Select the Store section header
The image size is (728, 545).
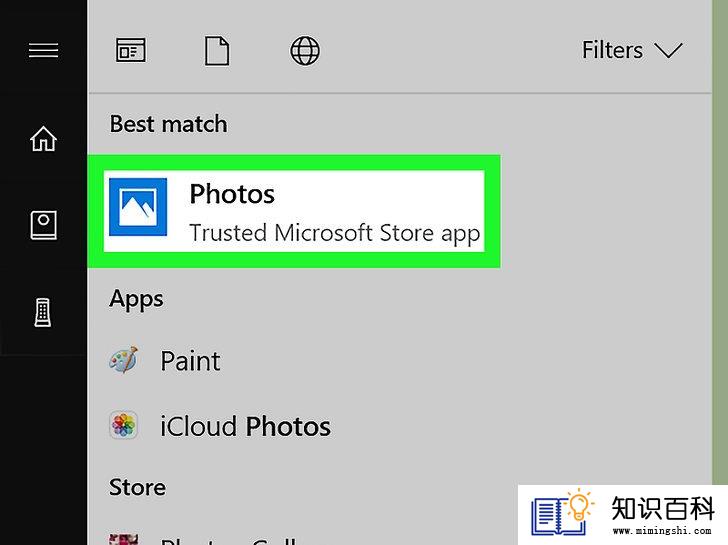click(137, 487)
